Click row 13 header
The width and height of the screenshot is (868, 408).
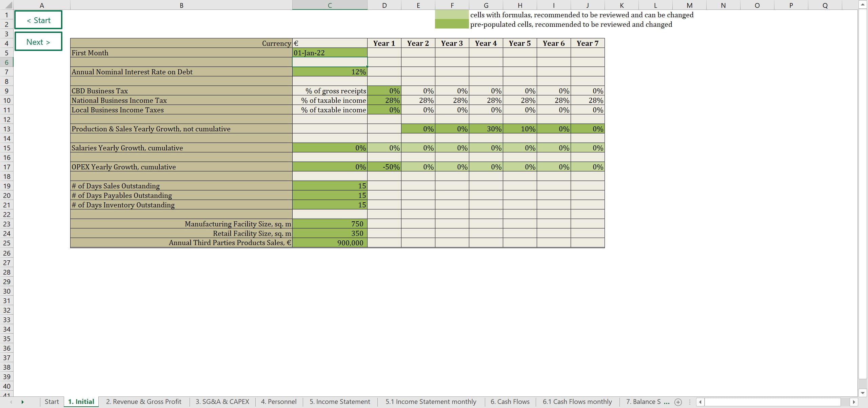[x=6, y=129]
